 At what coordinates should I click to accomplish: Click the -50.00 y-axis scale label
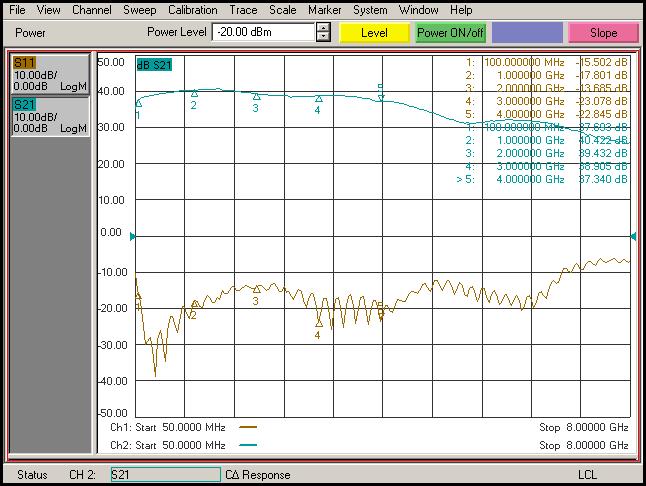coord(112,413)
